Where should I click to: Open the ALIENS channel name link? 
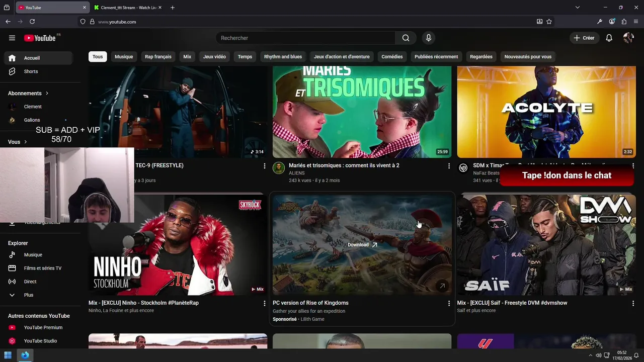tap(297, 173)
